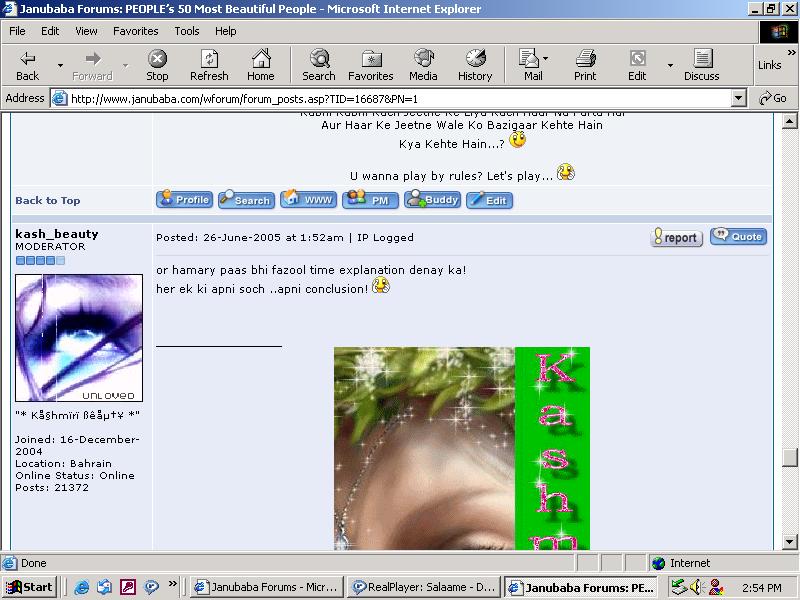Click the Go button beside address bar
800x600 pixels.
click(772, 98)
